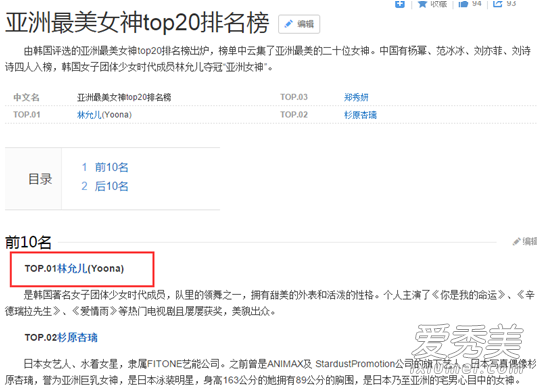Click the thumbs-up like icon
The height and width of the screenshot is (388, 538).
tap(463, 4)
